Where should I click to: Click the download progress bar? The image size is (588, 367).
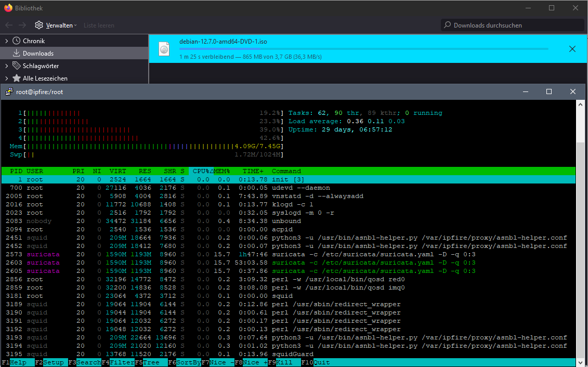pos(364,49)
